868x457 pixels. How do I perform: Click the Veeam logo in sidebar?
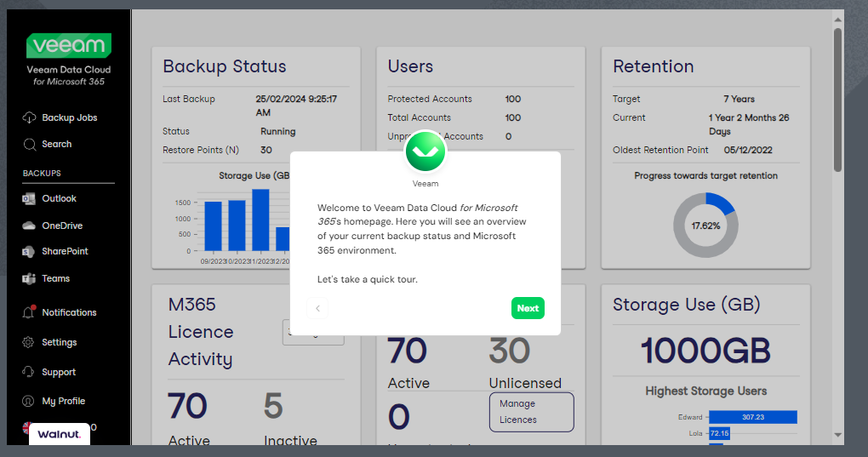point(69,45)
